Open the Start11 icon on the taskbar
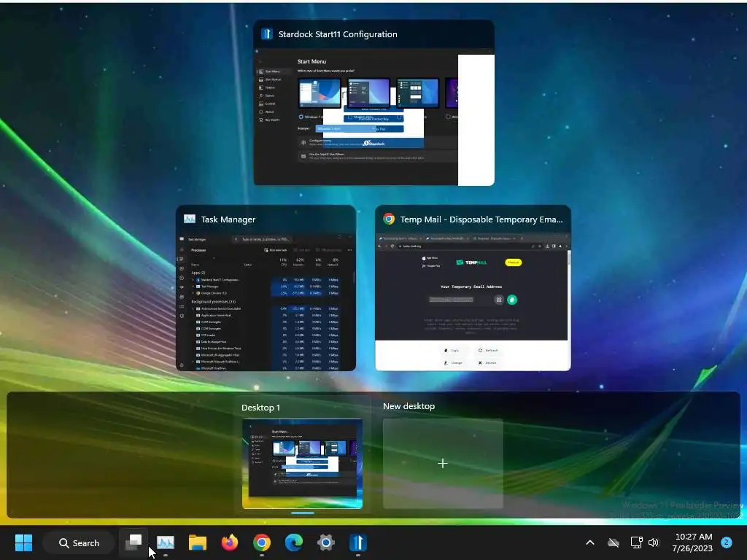Image resolution: width=747 pixels, height=560 pixels. 358,542
